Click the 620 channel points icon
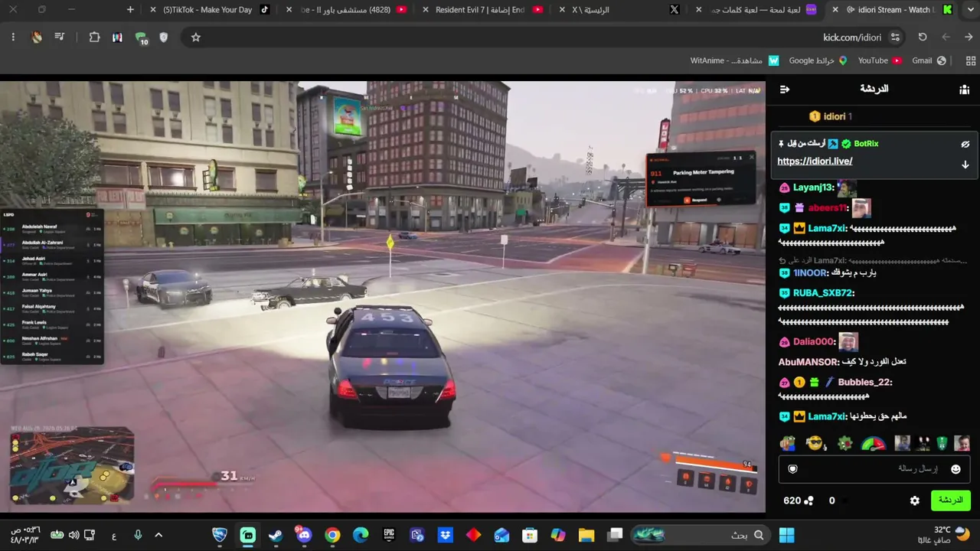Screen dimensions: 980x551 coord(809,500)
